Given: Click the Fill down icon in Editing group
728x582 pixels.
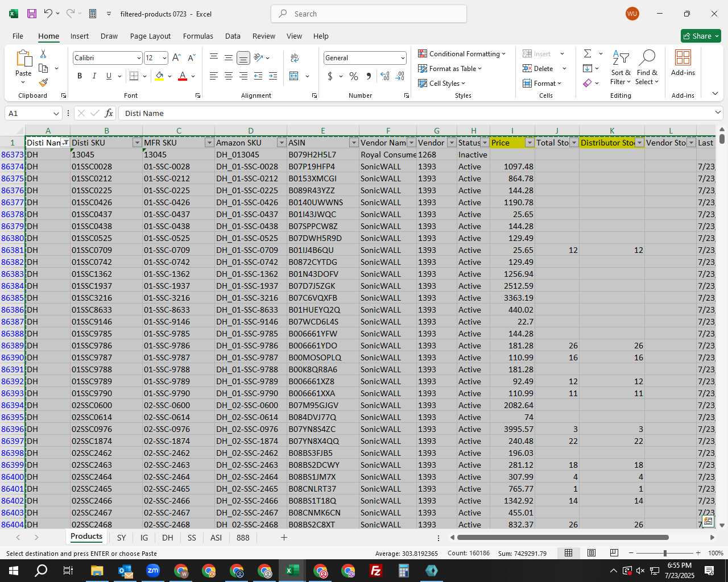Looking at the screenshot, I should click(588, 68).
